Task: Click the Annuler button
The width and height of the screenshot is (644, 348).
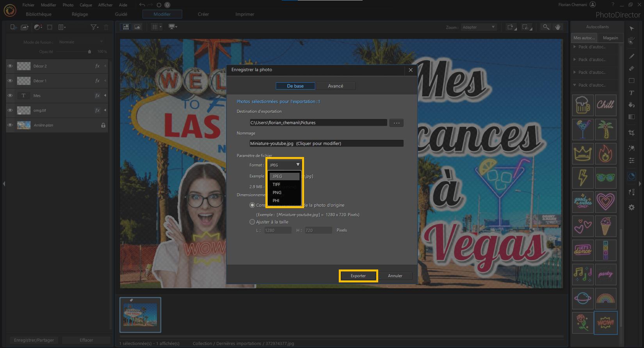Action: pos(395,276)
